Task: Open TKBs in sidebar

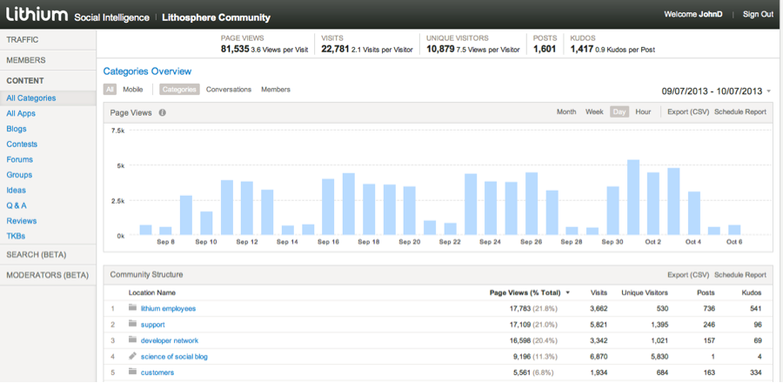Action: click(x=16, y=236)
